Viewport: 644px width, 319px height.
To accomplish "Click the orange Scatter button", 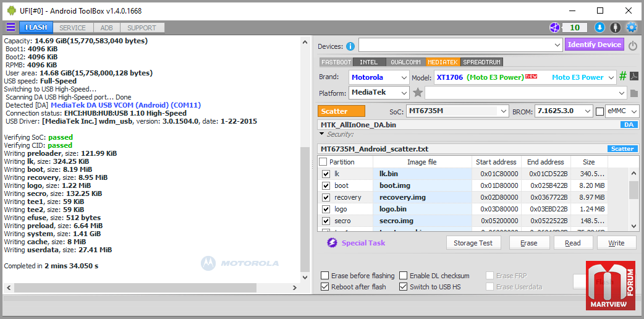I will tap(341, 111).
